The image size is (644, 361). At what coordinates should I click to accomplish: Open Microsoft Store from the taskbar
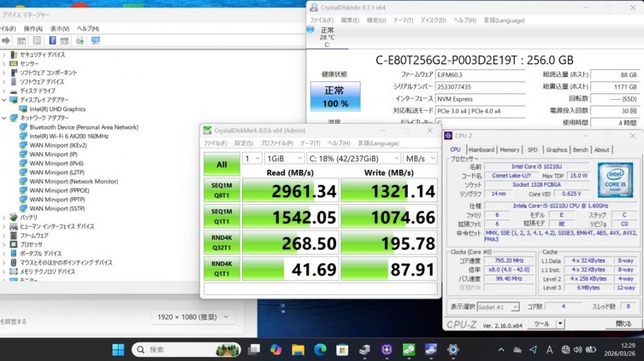pyautogui.click(x=342, y=349)
